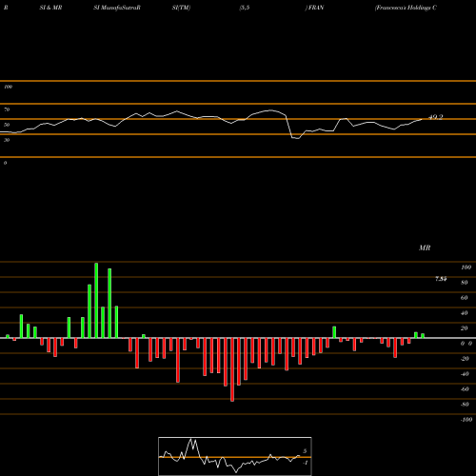Click the -20 label on the MR axis

click(x=465, y=359)
